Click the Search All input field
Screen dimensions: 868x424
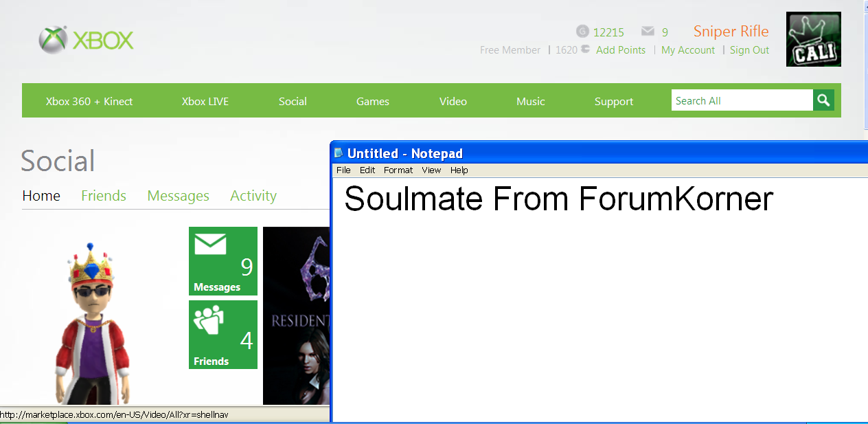click(x=742, y=100)
